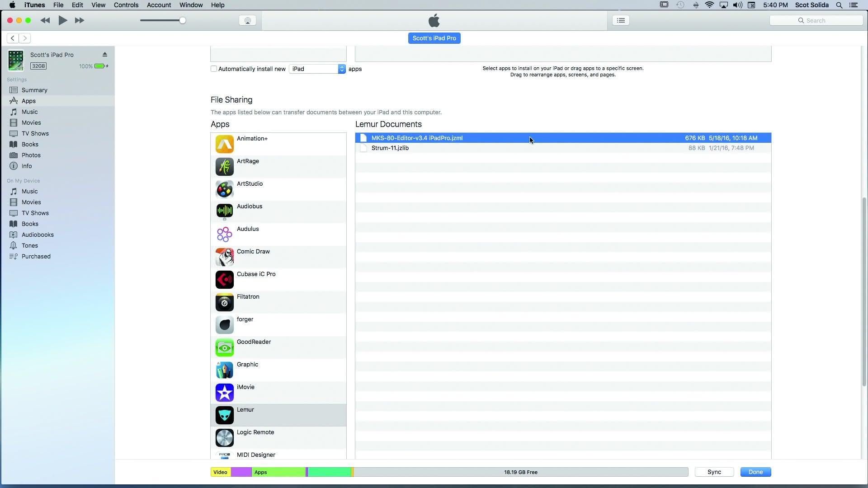The image size is (868, 488).
Task: Click the volume slider knob
Action: coord(183,20)
